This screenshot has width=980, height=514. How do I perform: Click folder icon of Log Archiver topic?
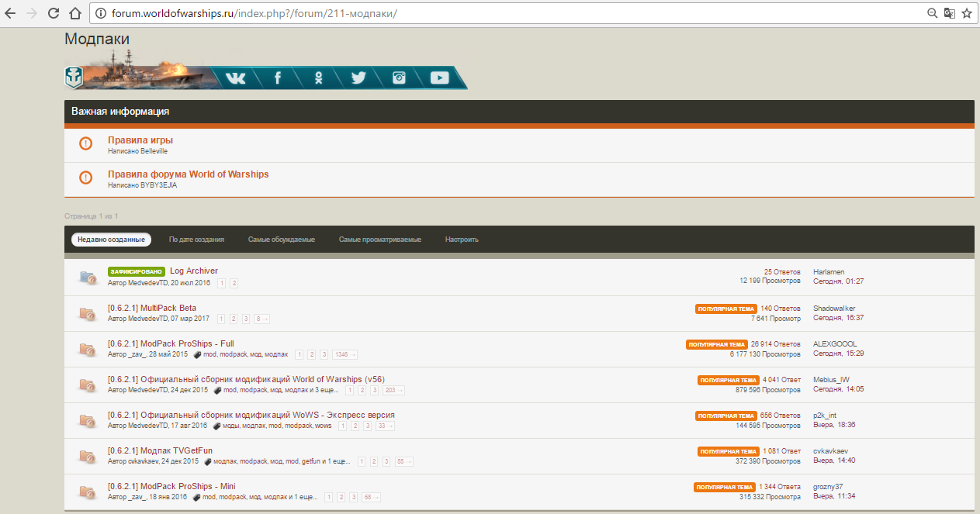click(x=87, y=277)
